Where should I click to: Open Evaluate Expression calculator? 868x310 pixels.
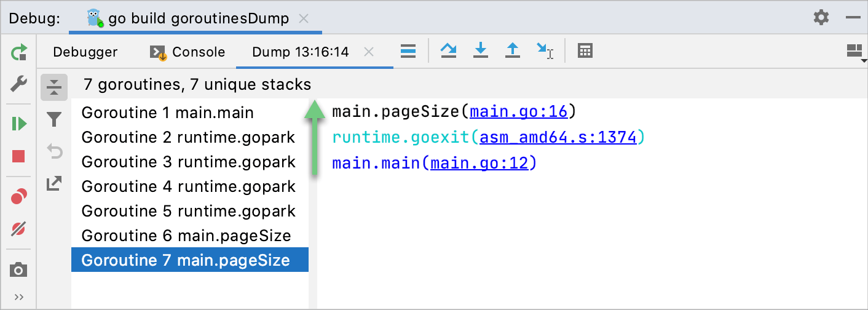pos(585,51)
